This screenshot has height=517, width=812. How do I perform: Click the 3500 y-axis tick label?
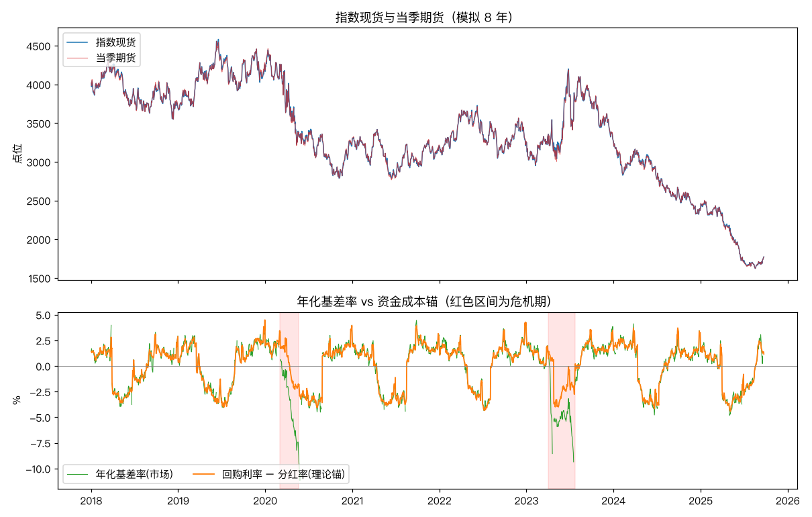[x=39, y=124]
